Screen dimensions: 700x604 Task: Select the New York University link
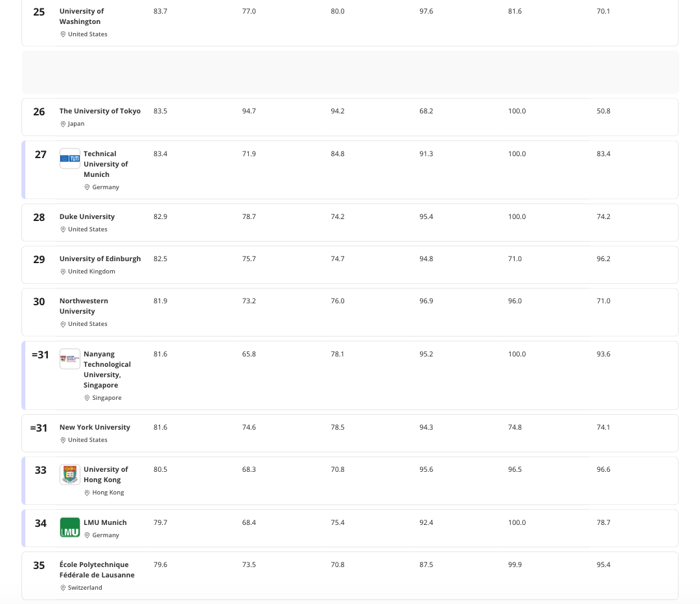(95, 428)
